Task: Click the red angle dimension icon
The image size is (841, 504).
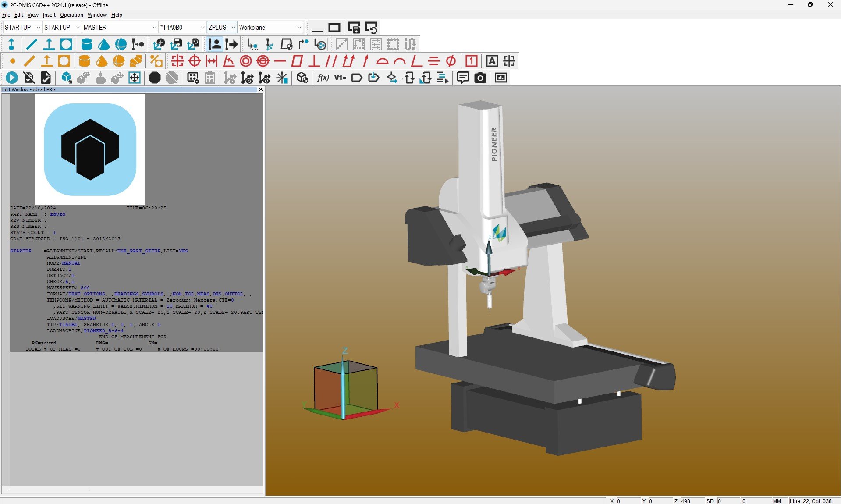Action: pos(229,61)
